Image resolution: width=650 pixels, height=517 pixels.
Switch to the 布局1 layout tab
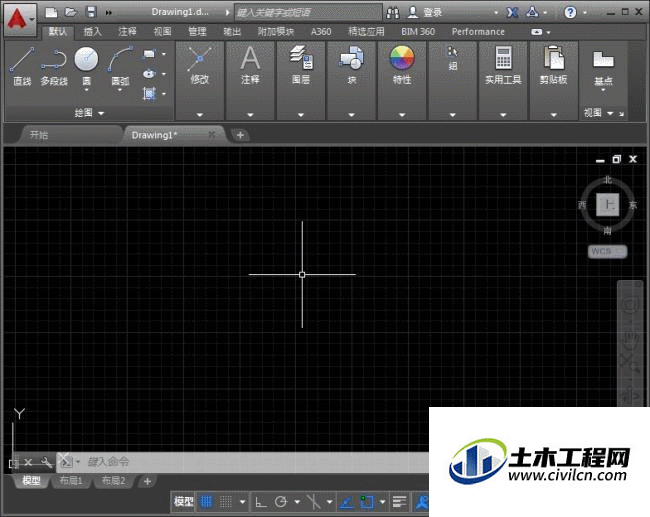[x=71, y=481]
